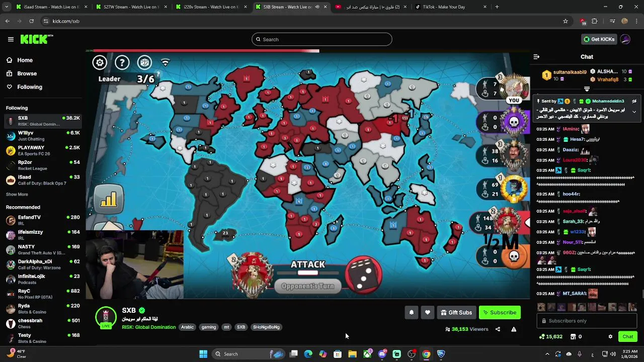The image size is (644, 362).
Task: Open the user profile avatar top right
Action: tap(625, 39)
